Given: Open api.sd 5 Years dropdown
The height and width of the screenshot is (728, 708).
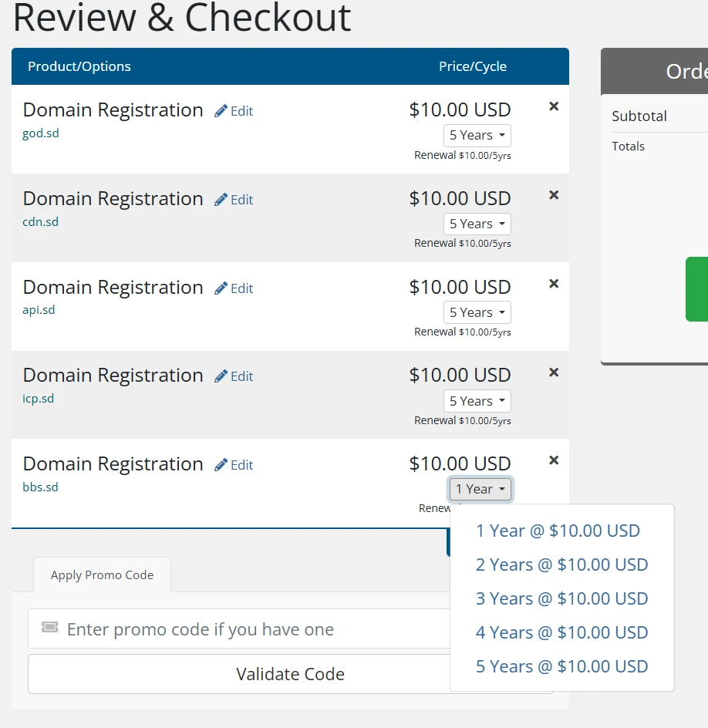Looking at the screenshot, I should [x=477, y=313].
